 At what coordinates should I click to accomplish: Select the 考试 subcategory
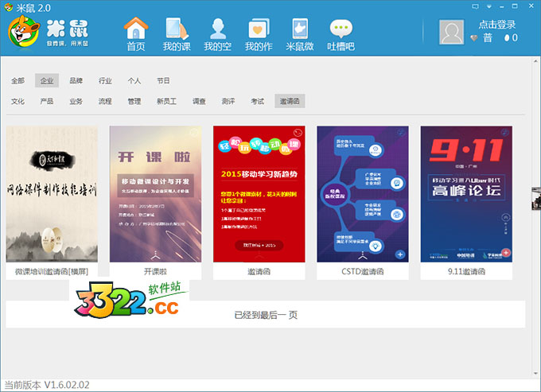point(257,101)
